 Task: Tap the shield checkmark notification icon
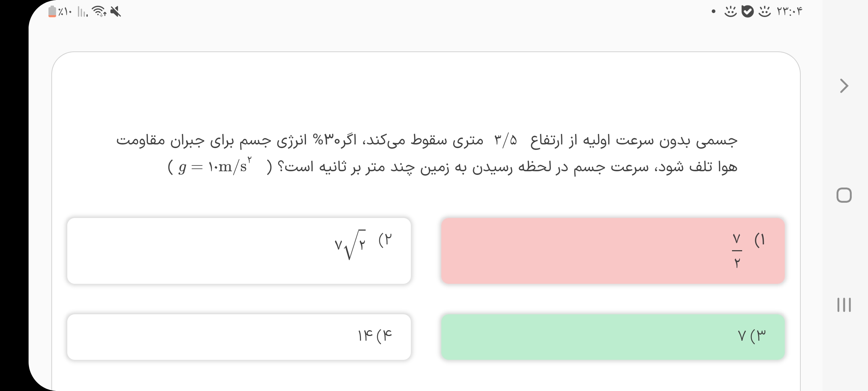point(747,12)
